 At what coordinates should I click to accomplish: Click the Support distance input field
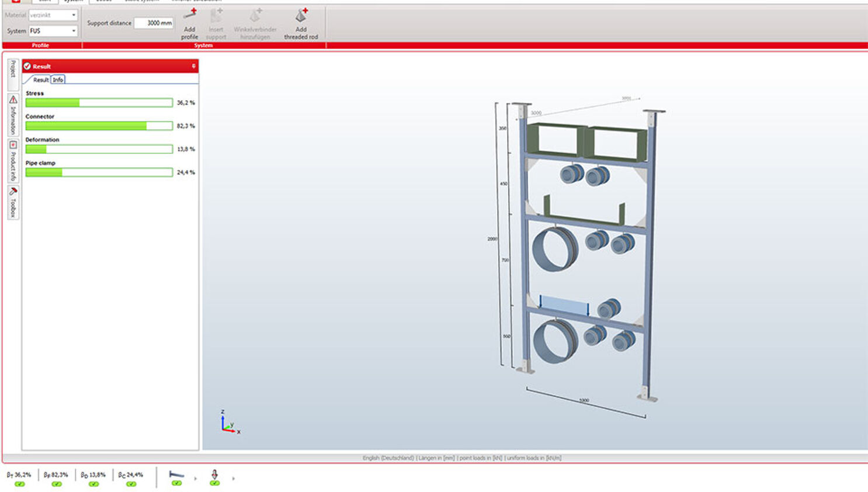click(154, 23)
